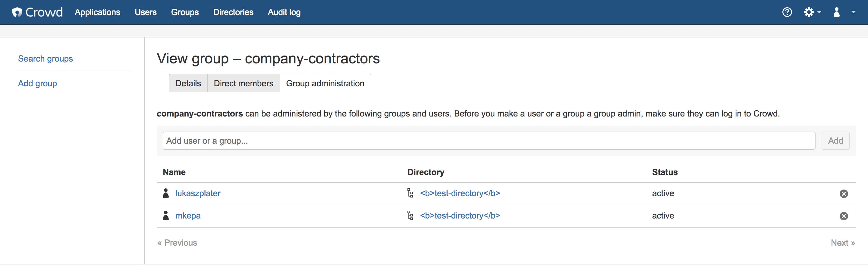The image size is (868, 265).
Task: Go to the Audit log page
Action: (x=284, y=12)
